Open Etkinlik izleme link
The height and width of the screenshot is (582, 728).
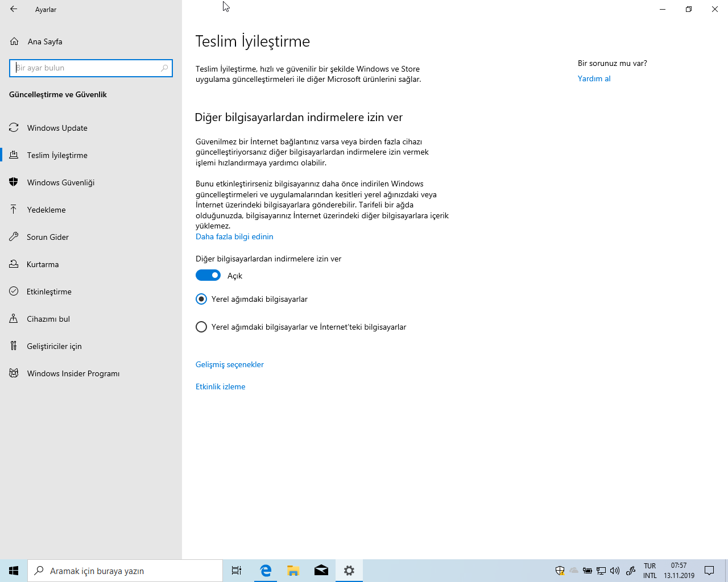pos(221,386)
